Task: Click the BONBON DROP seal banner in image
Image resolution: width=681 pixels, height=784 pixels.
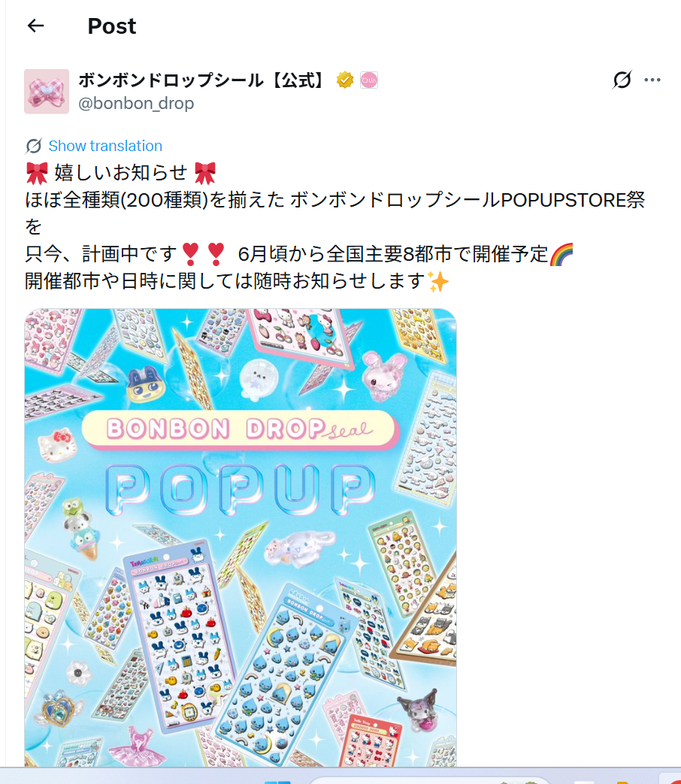Action: click(240, 429)
